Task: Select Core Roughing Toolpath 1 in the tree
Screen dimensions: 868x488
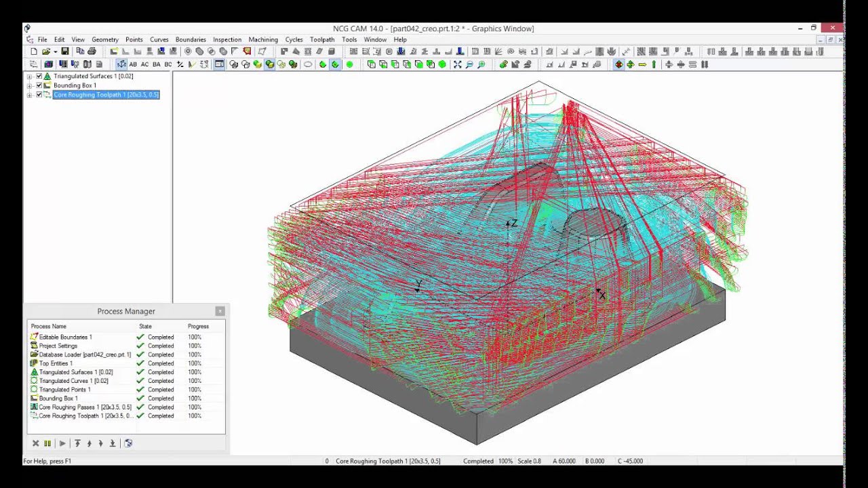Action: tap(106, 95)
